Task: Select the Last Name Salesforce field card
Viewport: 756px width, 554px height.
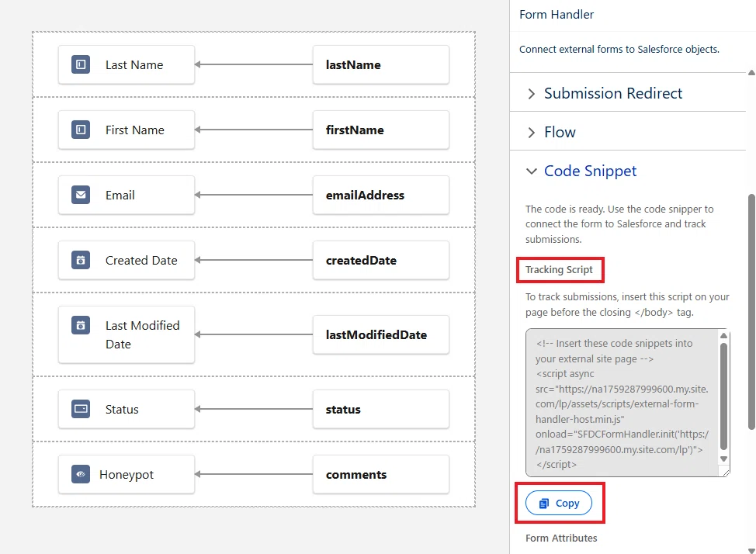Action: click(x=127, y=64)
